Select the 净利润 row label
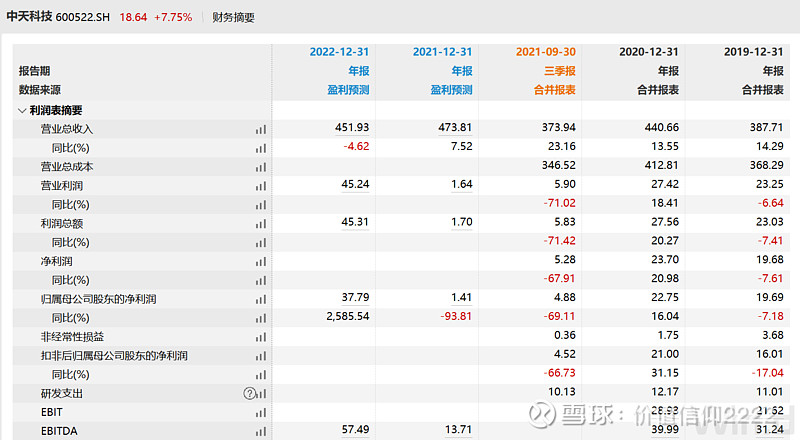This screenshot has width=800, height=440. pyautogui.click(x=57, y=262)
